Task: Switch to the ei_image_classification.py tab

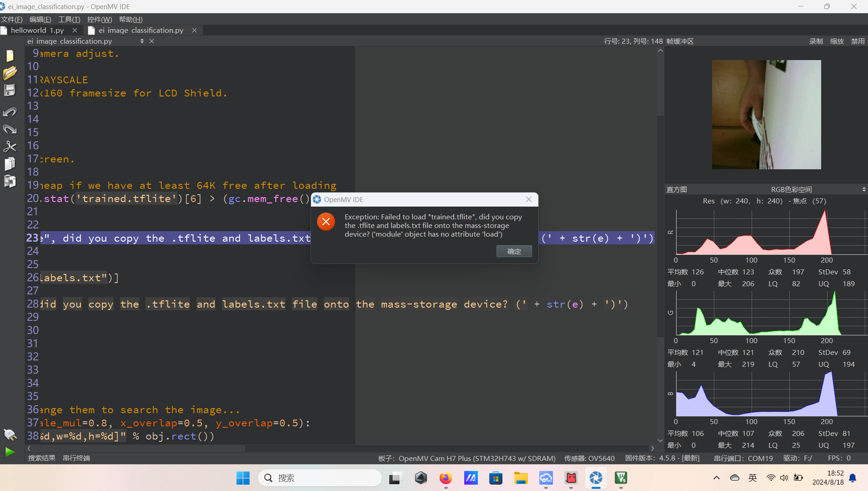Action: [141, 30]
